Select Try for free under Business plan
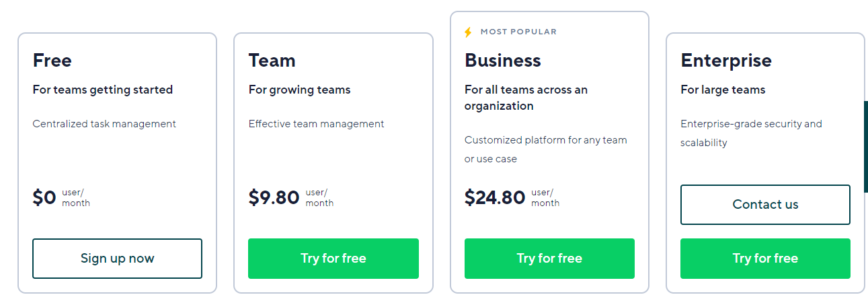 (549, 259)
